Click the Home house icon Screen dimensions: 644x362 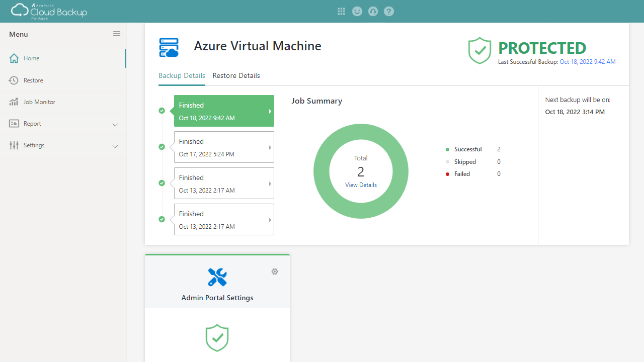coord(14,58)
